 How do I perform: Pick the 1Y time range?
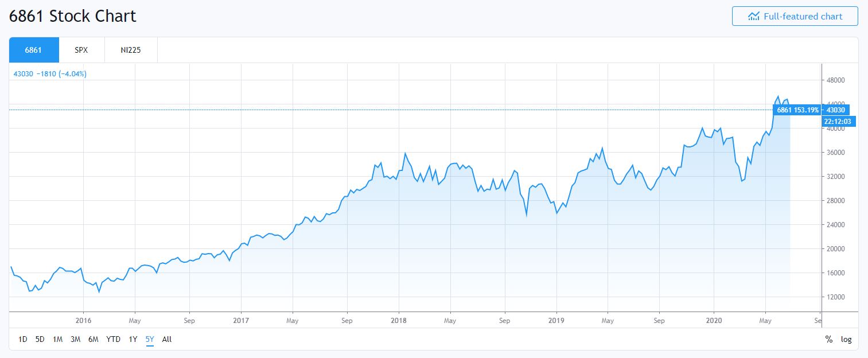(x=133, y=339)
